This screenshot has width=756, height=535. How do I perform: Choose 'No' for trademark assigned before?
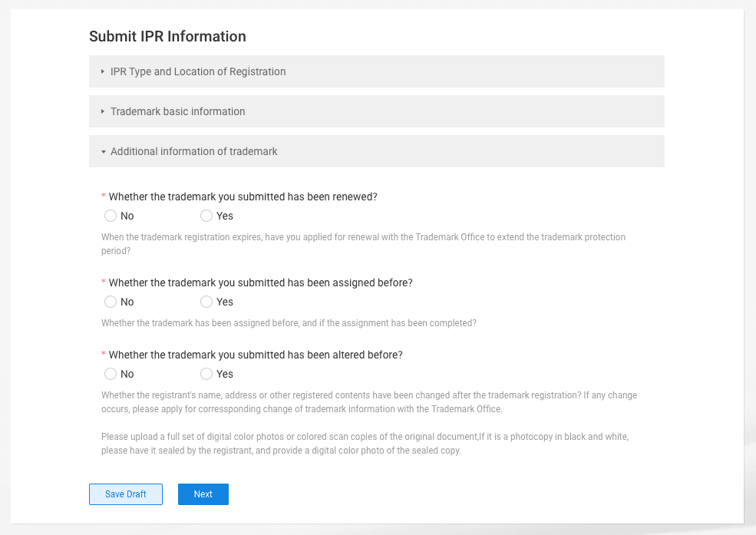(x=111, y=302)
